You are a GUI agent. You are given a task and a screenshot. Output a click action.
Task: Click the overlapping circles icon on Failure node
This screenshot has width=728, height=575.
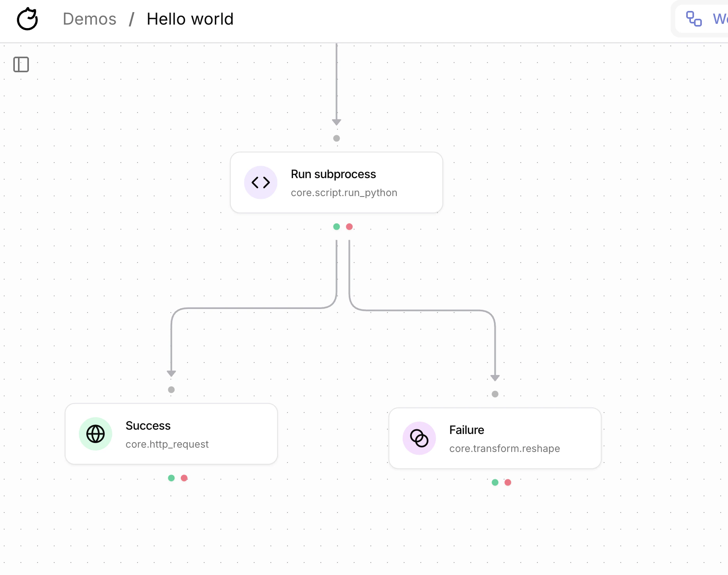click(x=419, y=438)
